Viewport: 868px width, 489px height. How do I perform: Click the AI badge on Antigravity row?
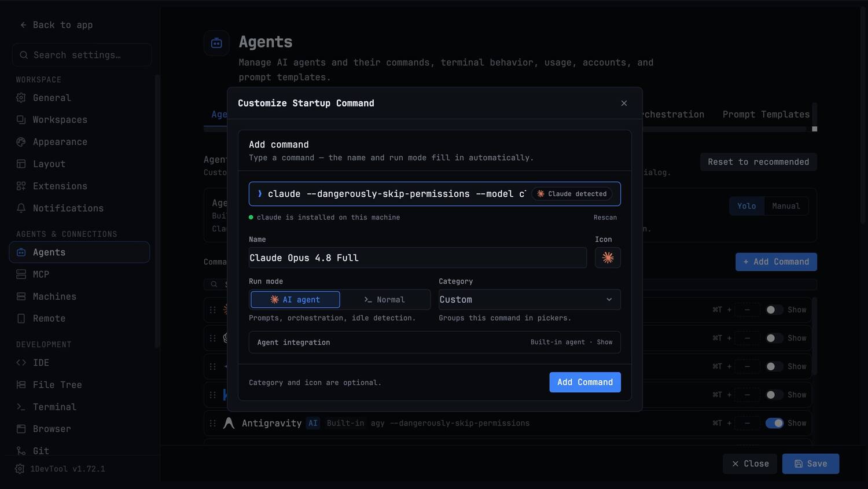(312, 423)
